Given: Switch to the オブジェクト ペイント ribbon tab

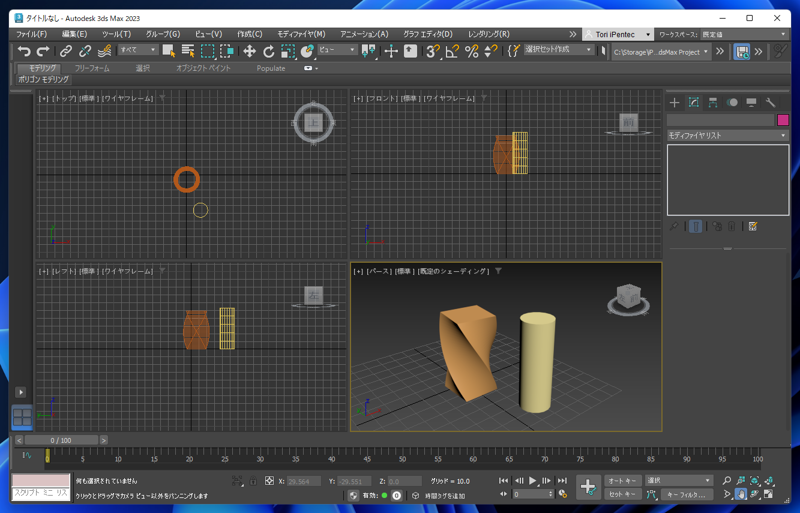Looking at the screenshot, I should tap(203, 68).
